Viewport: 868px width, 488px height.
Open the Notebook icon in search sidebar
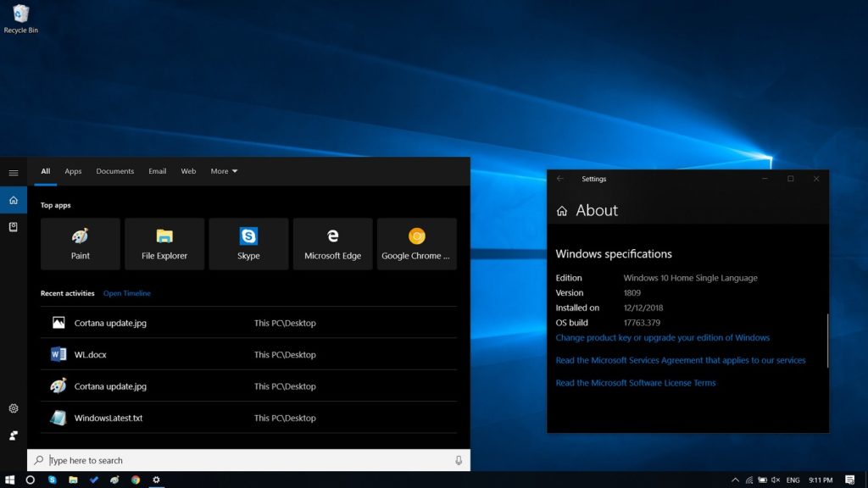tap(13, 227)
